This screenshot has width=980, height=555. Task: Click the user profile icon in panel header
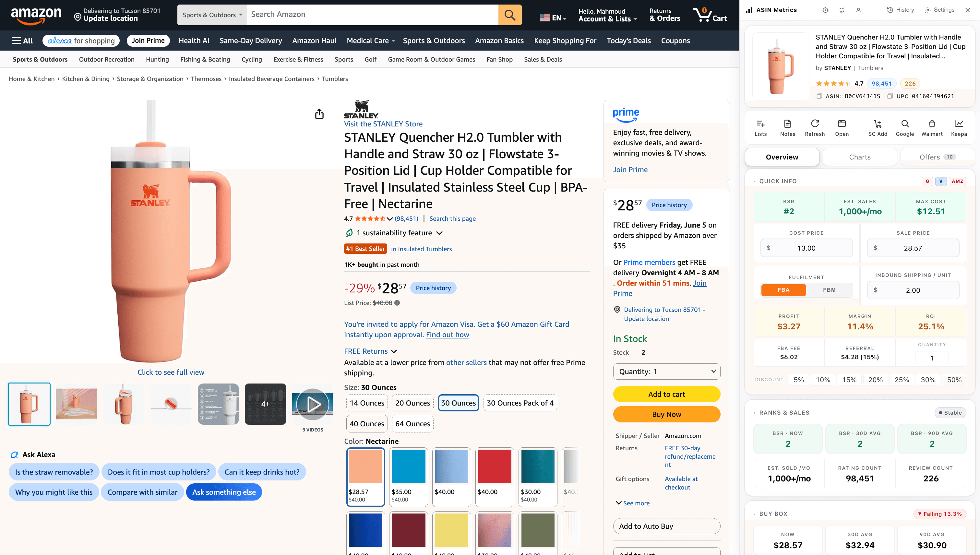[858, 10]
